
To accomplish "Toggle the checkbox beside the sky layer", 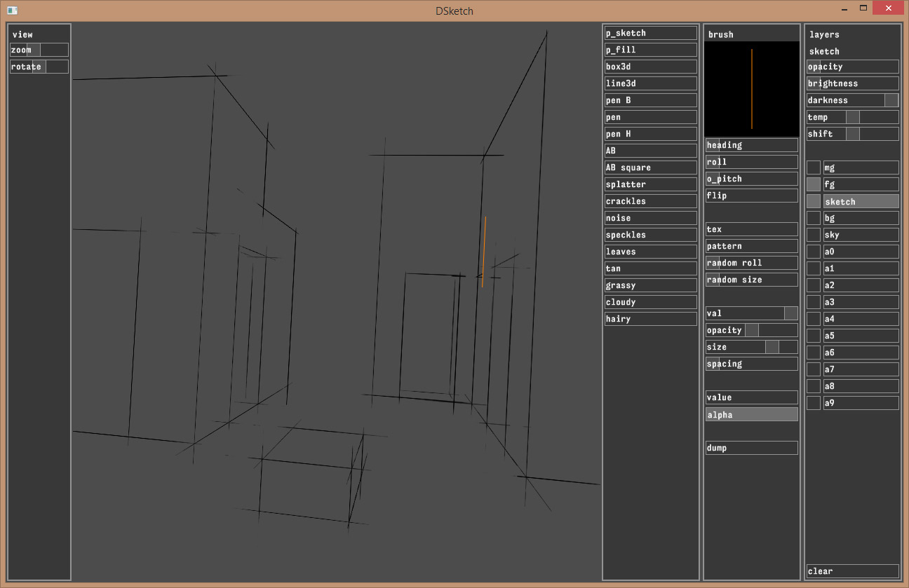I will click(x=814, y=235).
